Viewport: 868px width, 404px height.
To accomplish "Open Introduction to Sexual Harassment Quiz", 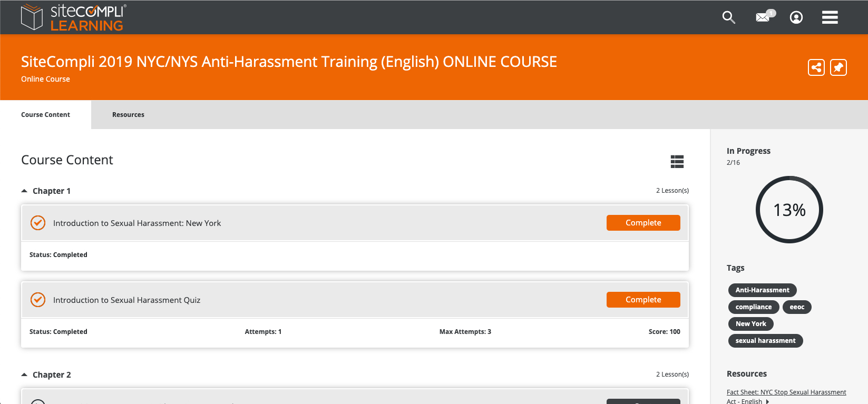I will pyautogui.click(x=126, y=300).
